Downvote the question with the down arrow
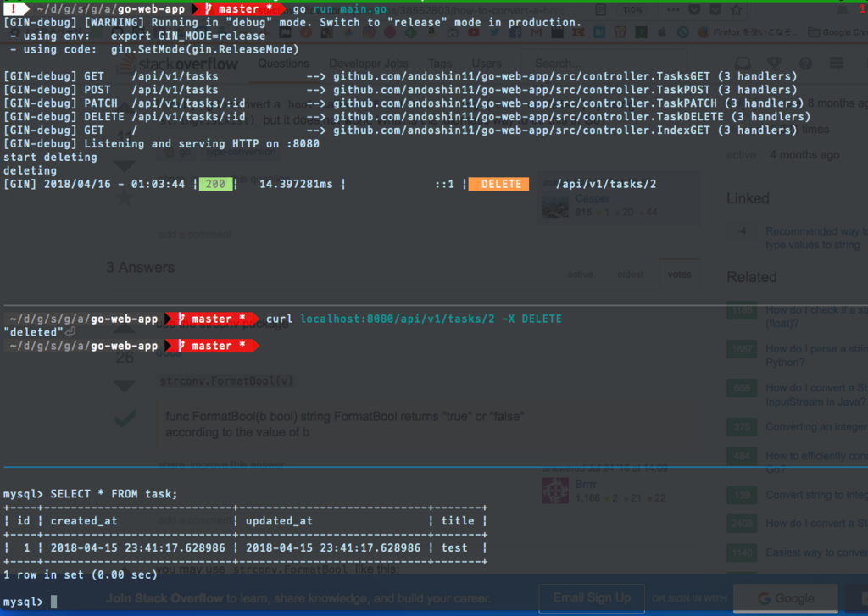 point(125,165)
